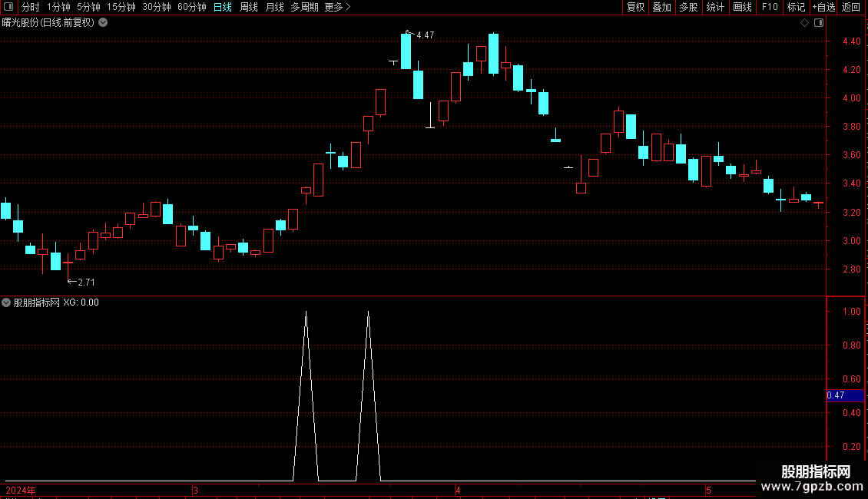
Task: Select the 15分钟 period
Action: 121,7
